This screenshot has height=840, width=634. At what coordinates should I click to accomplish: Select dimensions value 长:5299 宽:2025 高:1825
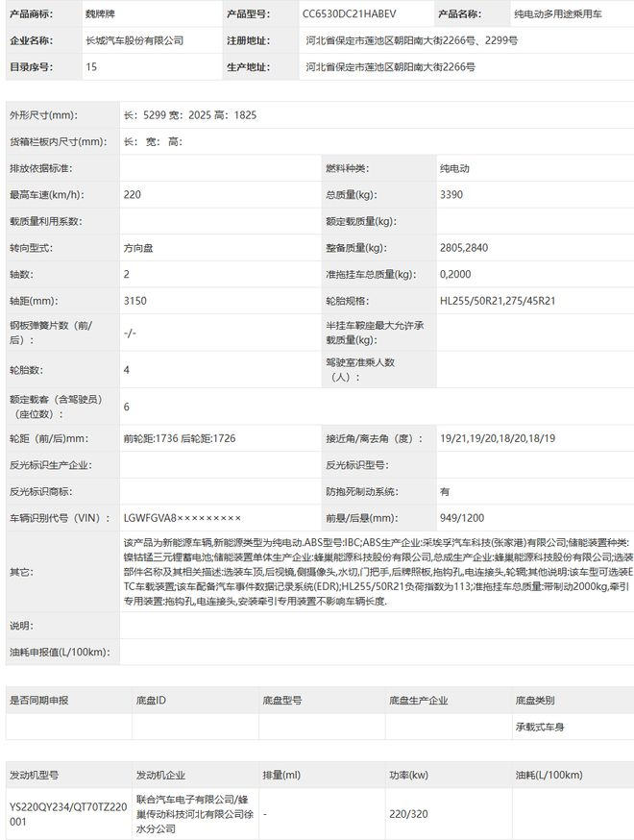(x=190, y=115)
